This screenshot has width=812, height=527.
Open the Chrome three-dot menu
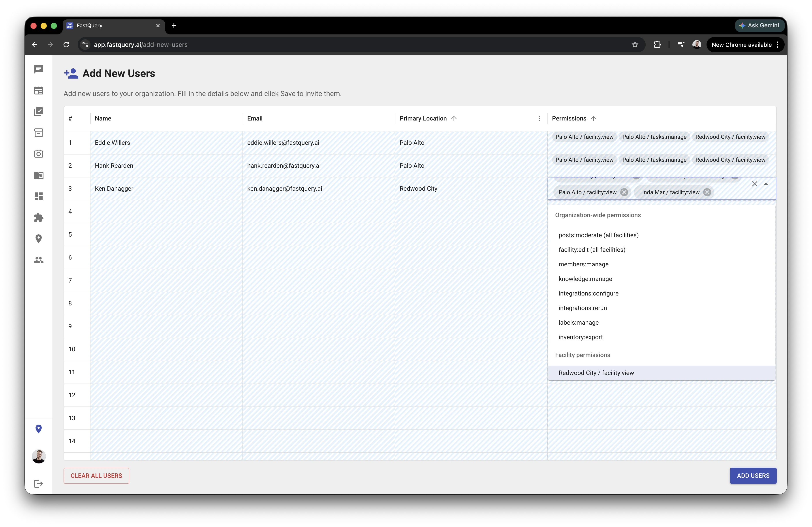click(778, 45)
